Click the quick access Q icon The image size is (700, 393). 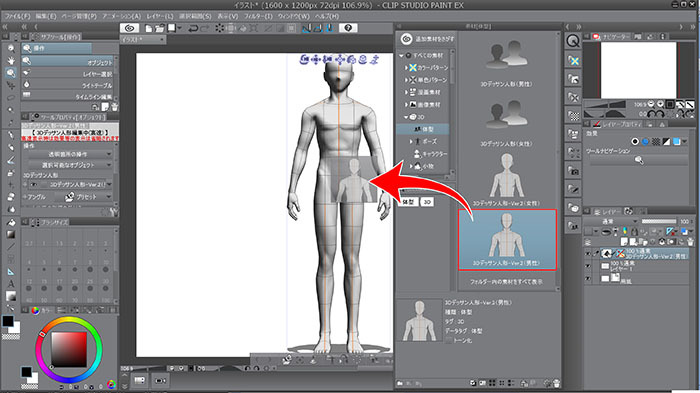point(573,41)
